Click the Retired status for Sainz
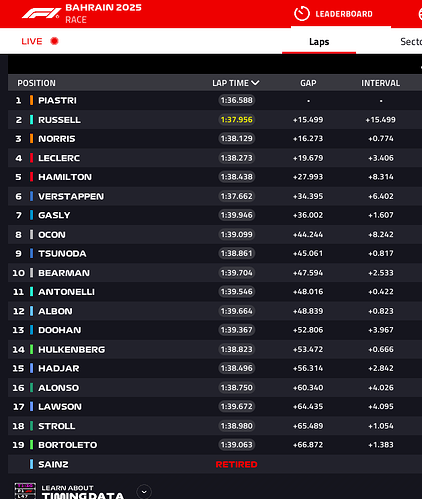The height and width of the screenshot is (499, 422). (236, 464)
